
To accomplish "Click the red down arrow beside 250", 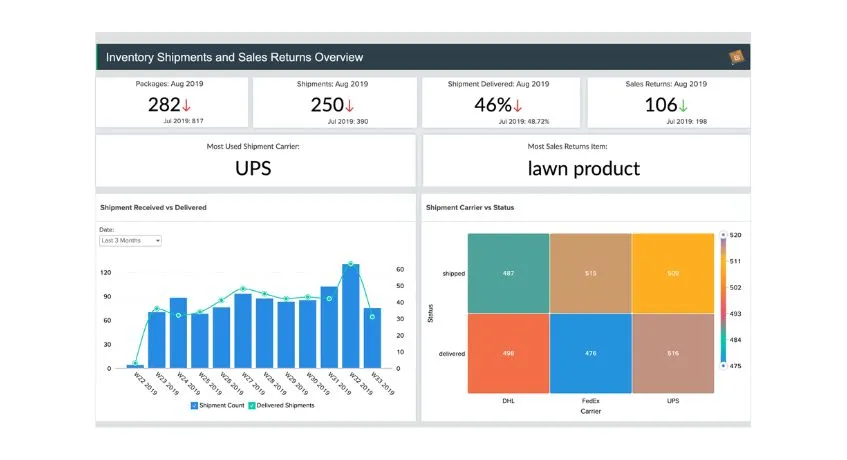I will tap(349, 105).
